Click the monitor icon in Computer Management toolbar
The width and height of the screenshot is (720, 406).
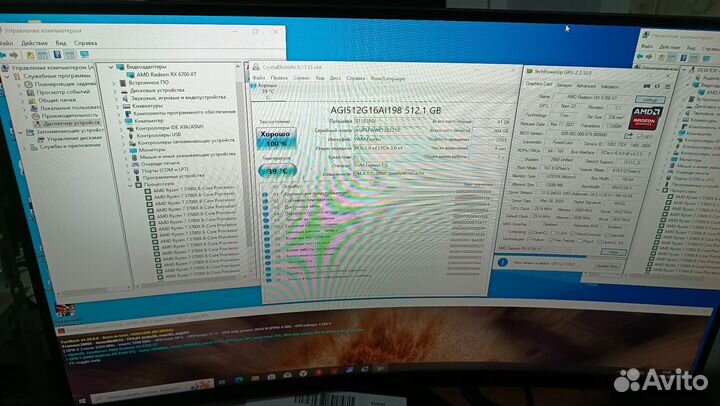point(84,54)
